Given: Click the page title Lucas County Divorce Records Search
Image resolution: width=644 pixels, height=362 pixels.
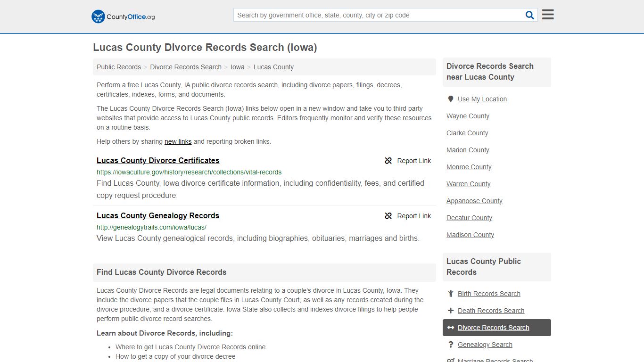Looking at the screenshot, I should [205, 48].
